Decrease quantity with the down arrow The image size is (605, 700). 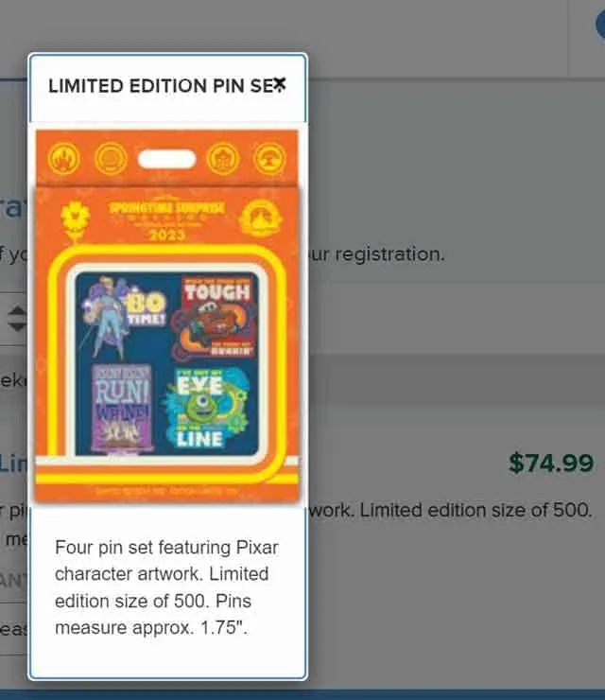click(18, 326)
